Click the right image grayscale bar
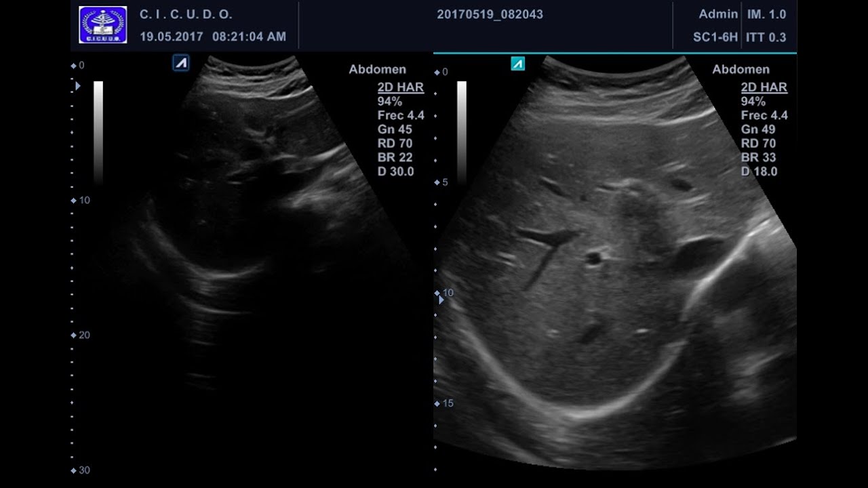Viewport: 868px width, 488px height. (x=462, y=132)
